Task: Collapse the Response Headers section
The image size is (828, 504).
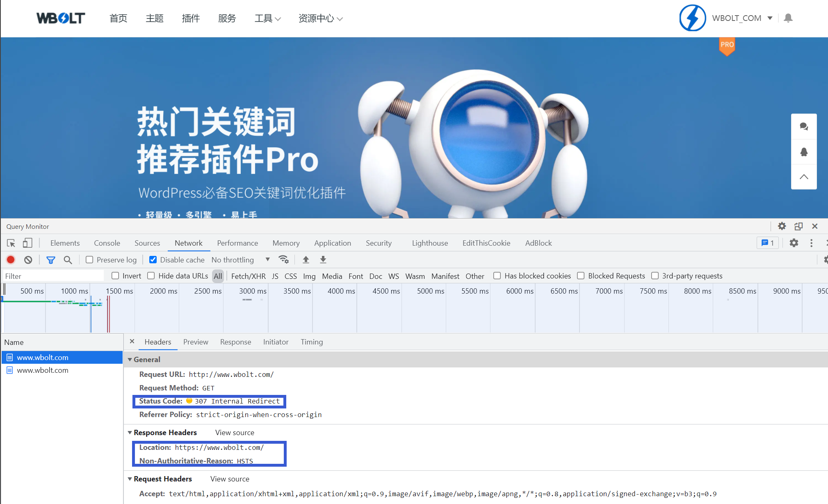Action: [130, 433]
